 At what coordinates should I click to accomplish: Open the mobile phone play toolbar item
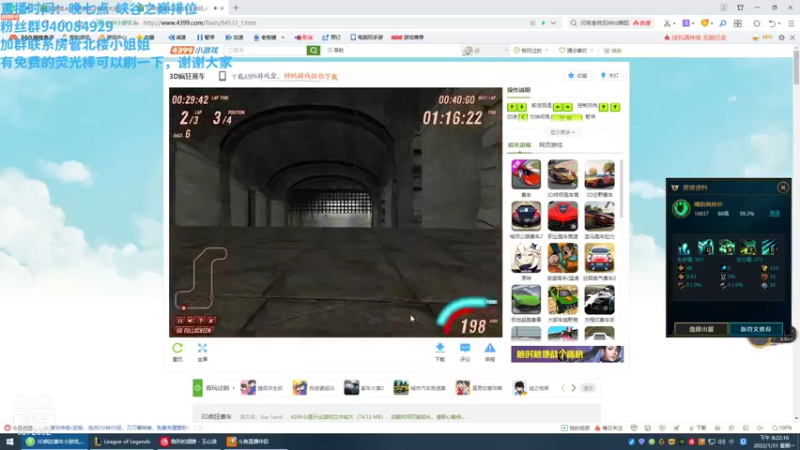(x=366, y=37)
